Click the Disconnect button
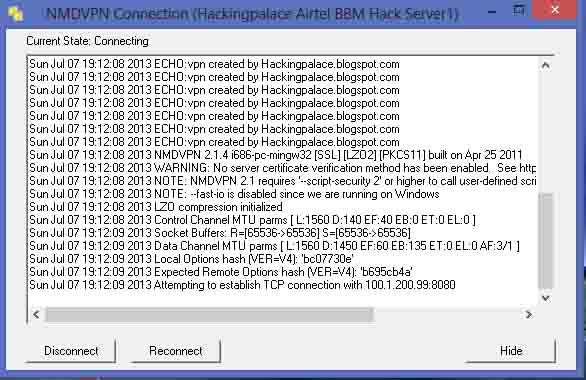 71,351
